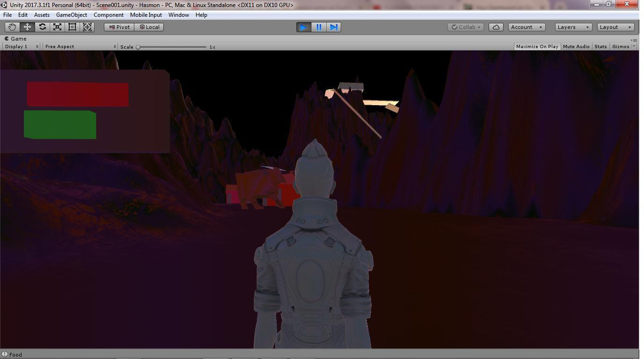This screenshot has width=644, height=359.
Task: Open the Layout dropdown
Action: [x=615, y=27]
